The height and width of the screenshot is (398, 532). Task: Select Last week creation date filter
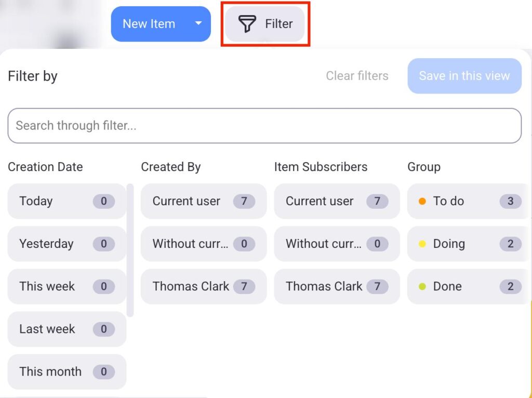pos(66,329)
